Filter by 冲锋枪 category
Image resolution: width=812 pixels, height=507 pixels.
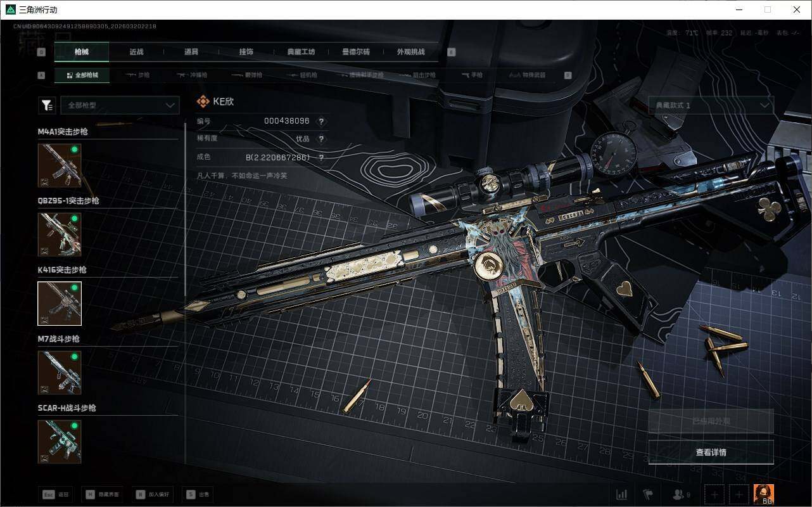pos(192,75)
